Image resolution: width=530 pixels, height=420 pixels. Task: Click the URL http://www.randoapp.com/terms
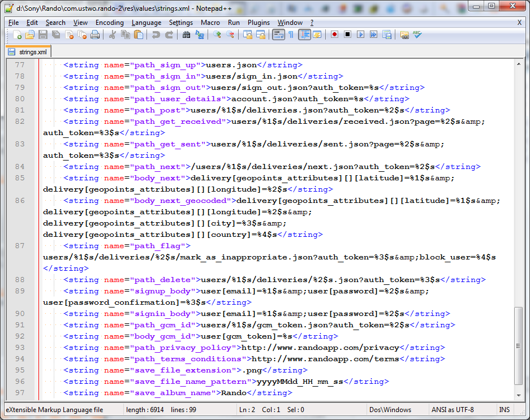coord(325,359)
